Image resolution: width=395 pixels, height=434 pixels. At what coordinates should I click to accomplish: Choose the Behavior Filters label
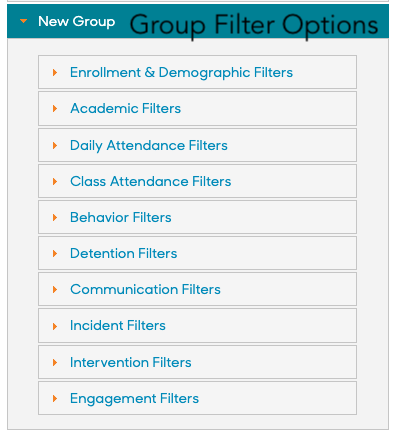point(121,217)
